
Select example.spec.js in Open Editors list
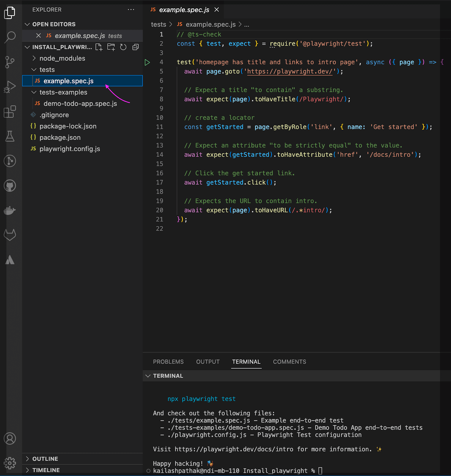pos(83,36)
